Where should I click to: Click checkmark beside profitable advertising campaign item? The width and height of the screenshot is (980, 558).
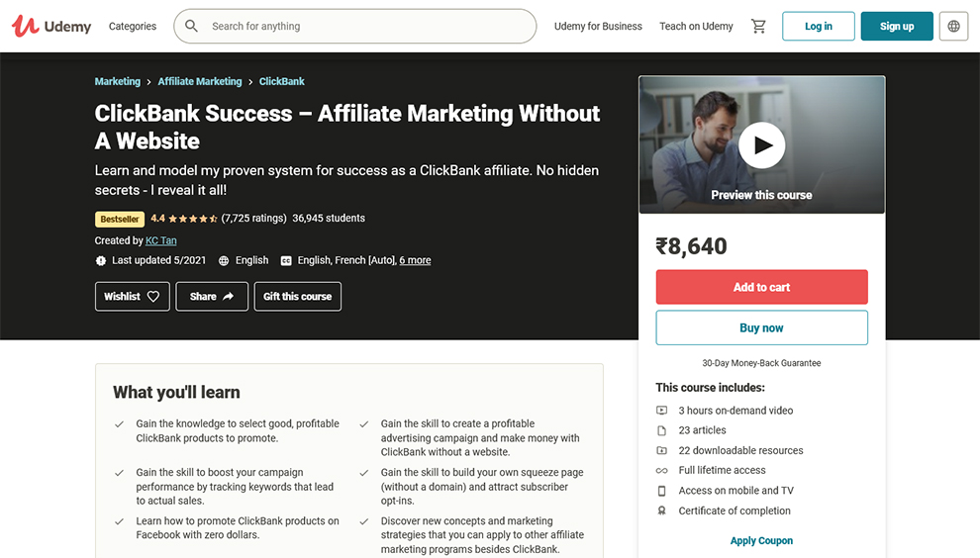coord(363,424)
